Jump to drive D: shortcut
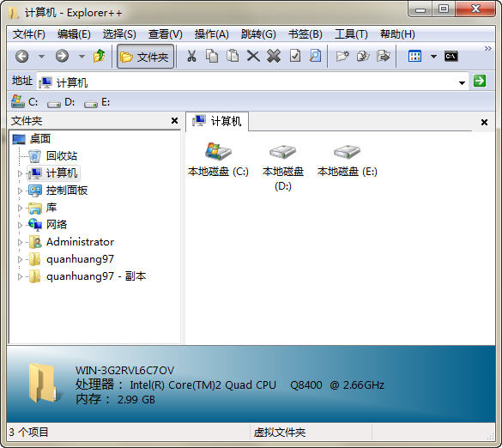This screenshot has width=502, height=448. 61,102
